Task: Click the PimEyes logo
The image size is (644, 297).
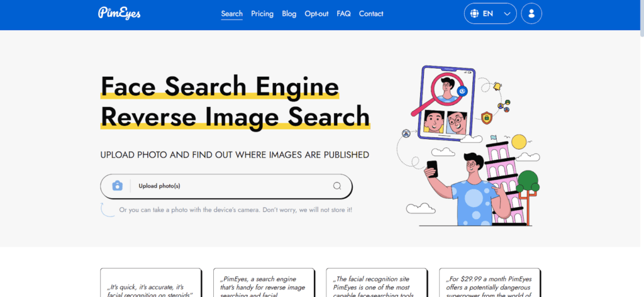Action: click(x=119, y=13)
